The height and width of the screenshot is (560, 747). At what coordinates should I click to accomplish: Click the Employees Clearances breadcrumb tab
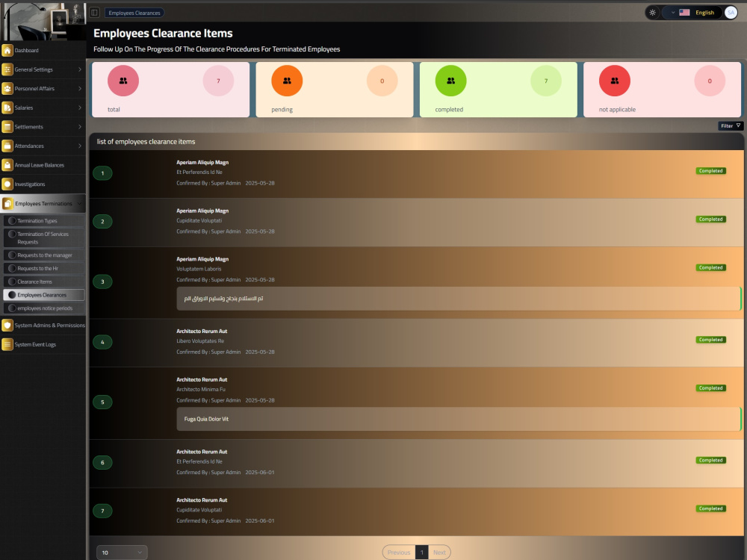coord(134,13)
